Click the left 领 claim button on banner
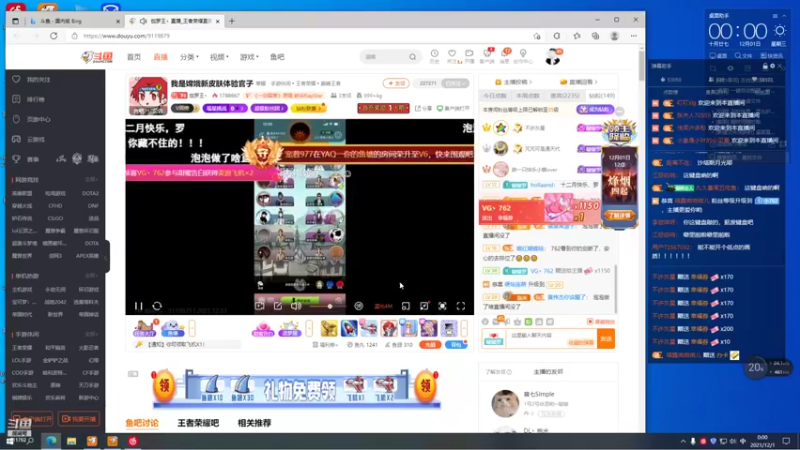The image size is (800, 450). (x=164, y=386)
